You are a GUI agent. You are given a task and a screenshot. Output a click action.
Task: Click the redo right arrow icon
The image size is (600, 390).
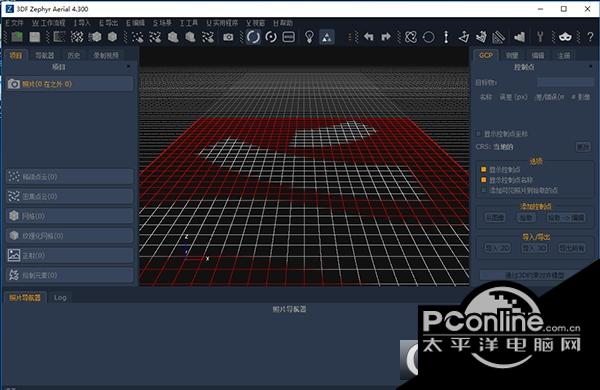pos(386,37)
